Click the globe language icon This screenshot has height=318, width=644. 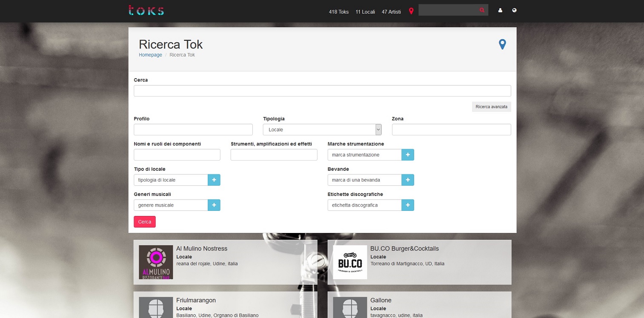[x=514, y=11]
